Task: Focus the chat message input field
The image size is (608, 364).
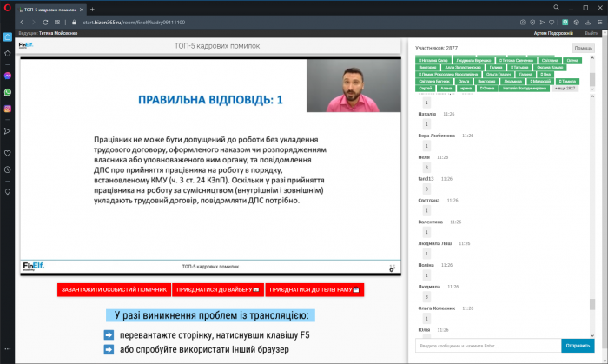Action: 486,346
